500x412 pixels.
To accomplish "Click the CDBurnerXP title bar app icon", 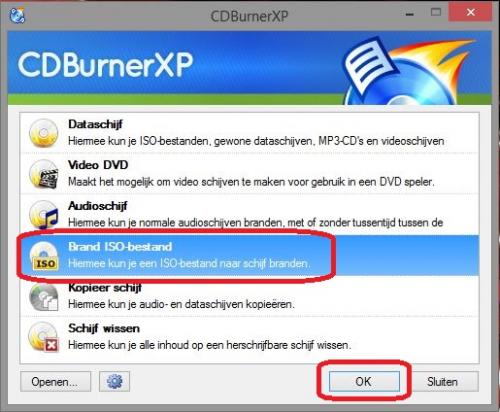I will pyautogui.click(x=17, y=15).
